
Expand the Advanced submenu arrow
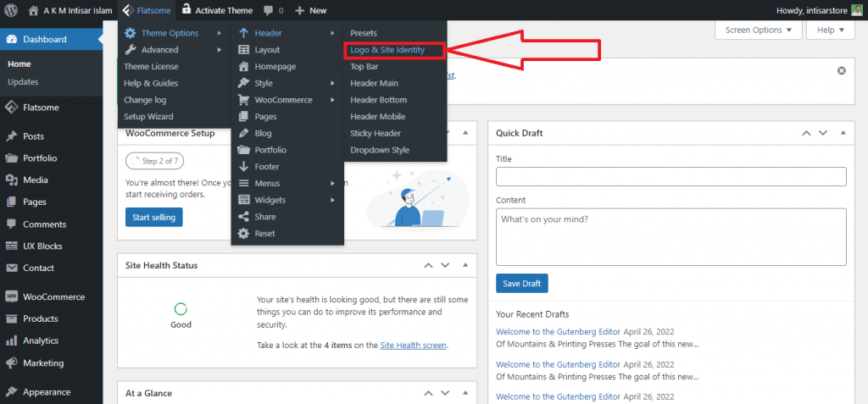pos(220,50)
